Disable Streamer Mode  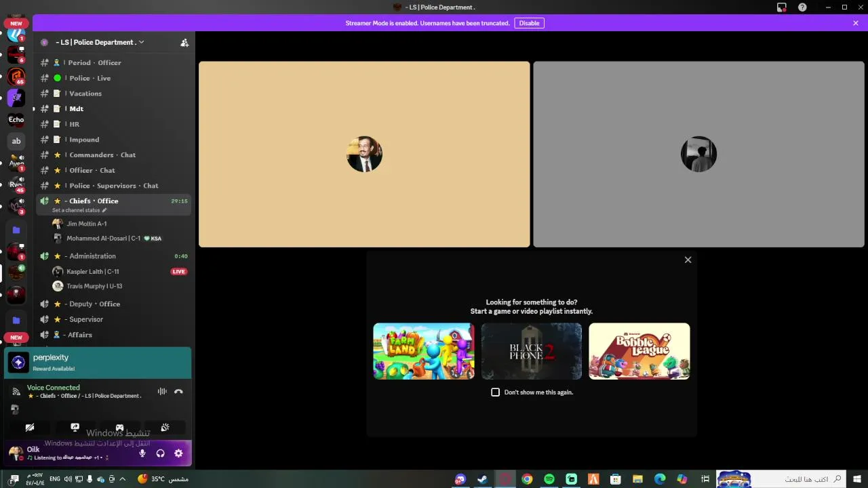529,23
